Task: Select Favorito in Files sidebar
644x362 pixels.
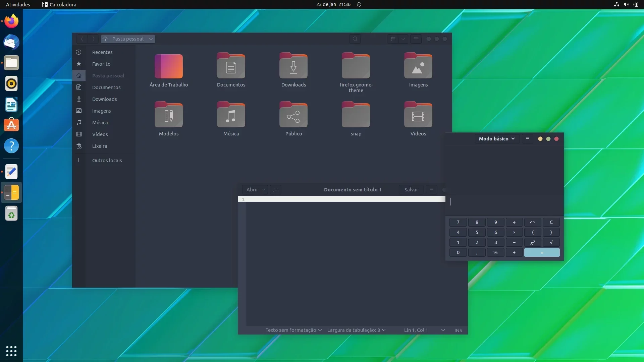Action: 104,64
